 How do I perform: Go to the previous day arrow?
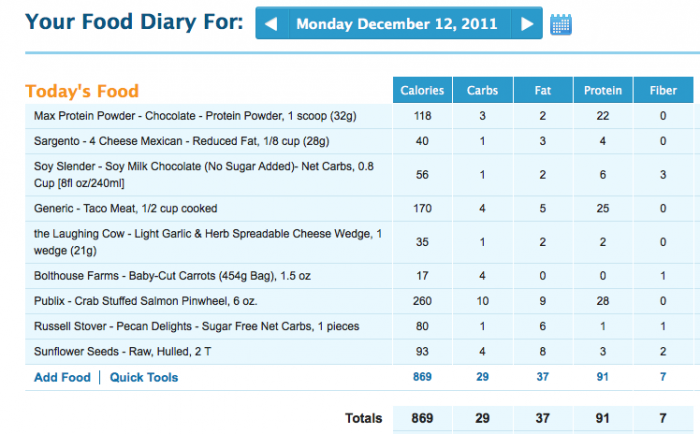271,23
